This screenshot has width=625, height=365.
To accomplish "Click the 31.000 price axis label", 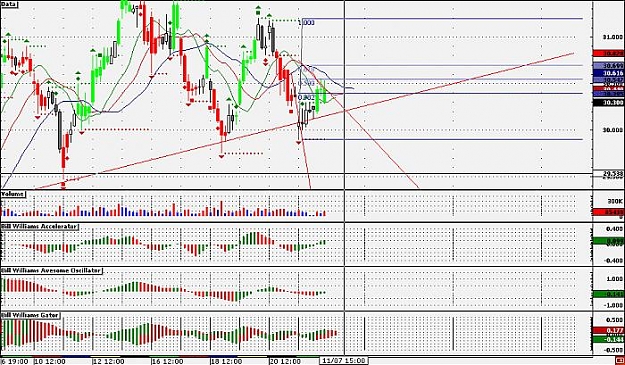I will pos(613,37).
